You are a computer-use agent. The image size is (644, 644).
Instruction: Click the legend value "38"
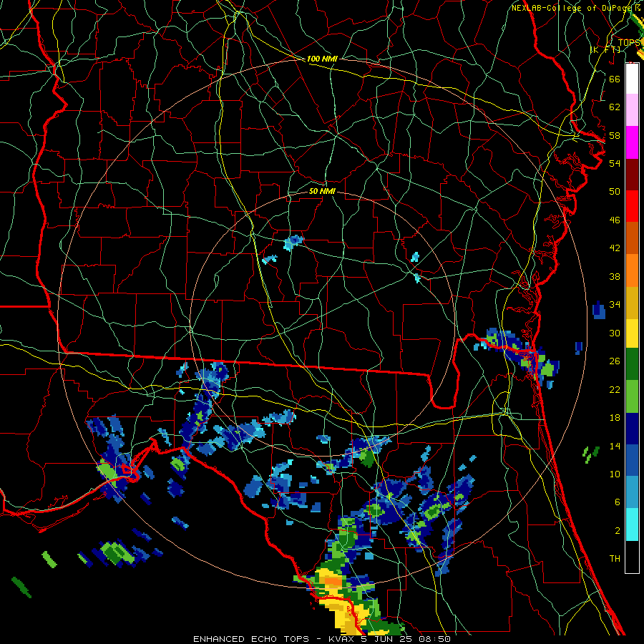pos(615,276)
